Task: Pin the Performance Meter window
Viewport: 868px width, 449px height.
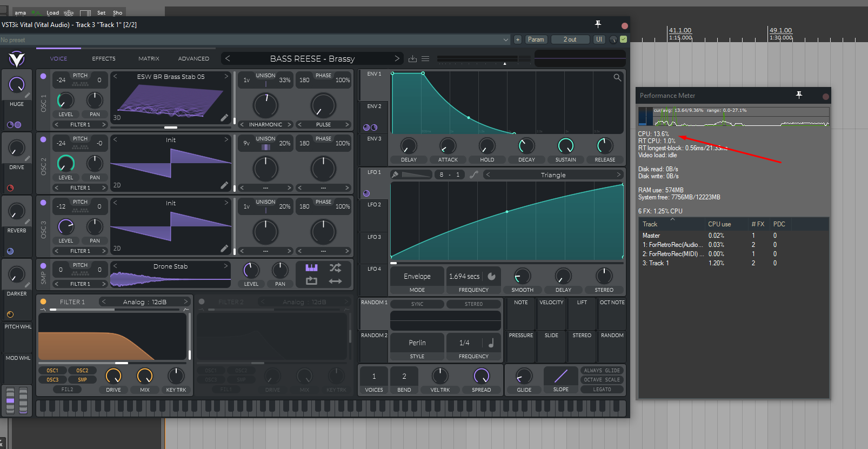Action: [799, 95]
